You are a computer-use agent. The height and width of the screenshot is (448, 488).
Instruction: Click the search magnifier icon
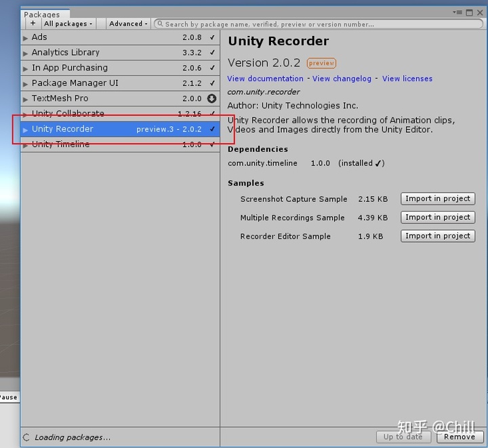(160, 24)
